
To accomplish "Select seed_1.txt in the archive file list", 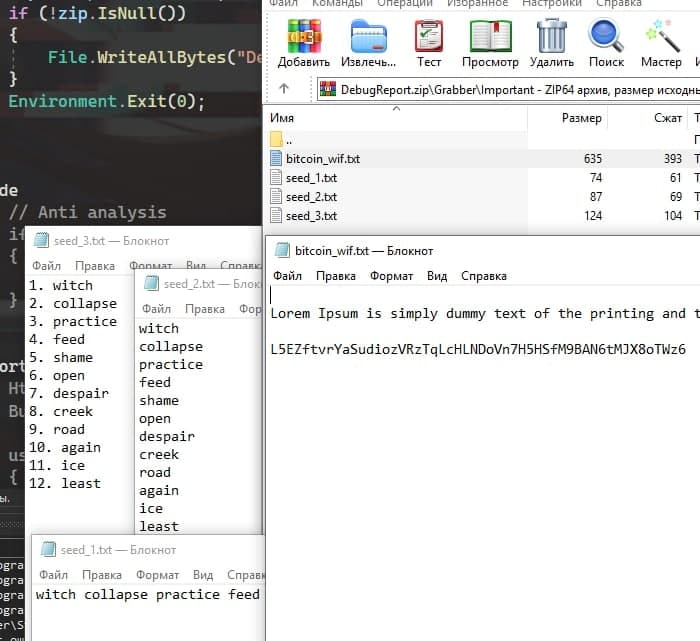I will tap(311, 178).
